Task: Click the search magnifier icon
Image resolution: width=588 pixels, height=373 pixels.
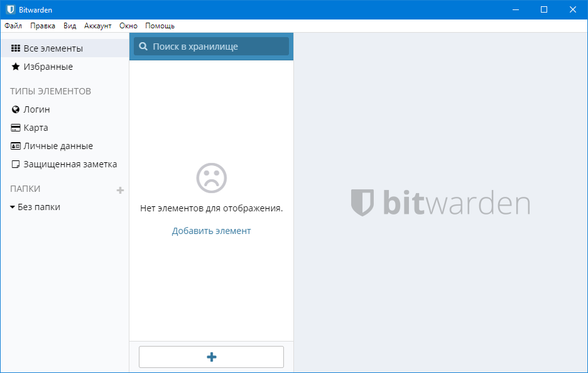Action: pyautogui.click(x=143, y=47)
